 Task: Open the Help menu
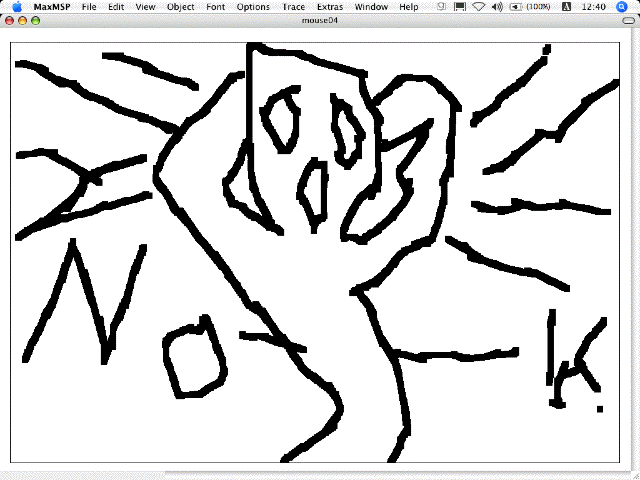point(408,7)
